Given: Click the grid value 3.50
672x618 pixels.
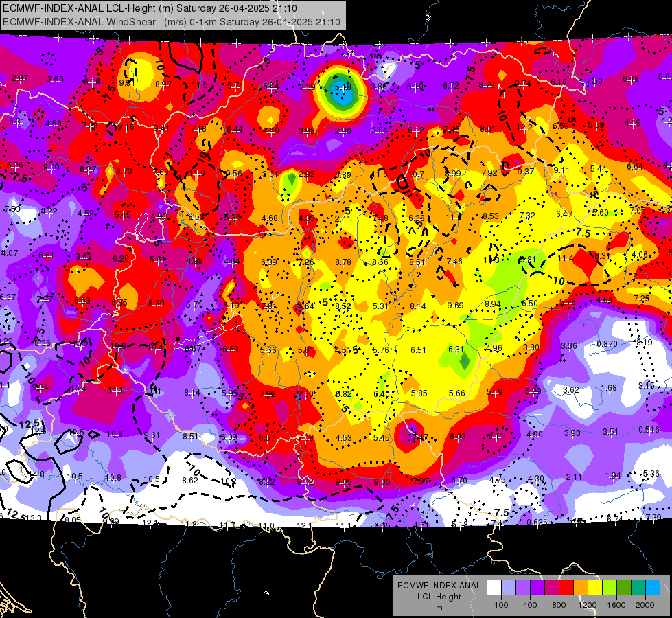Looking at the screenshot, I should pos(56,80).
